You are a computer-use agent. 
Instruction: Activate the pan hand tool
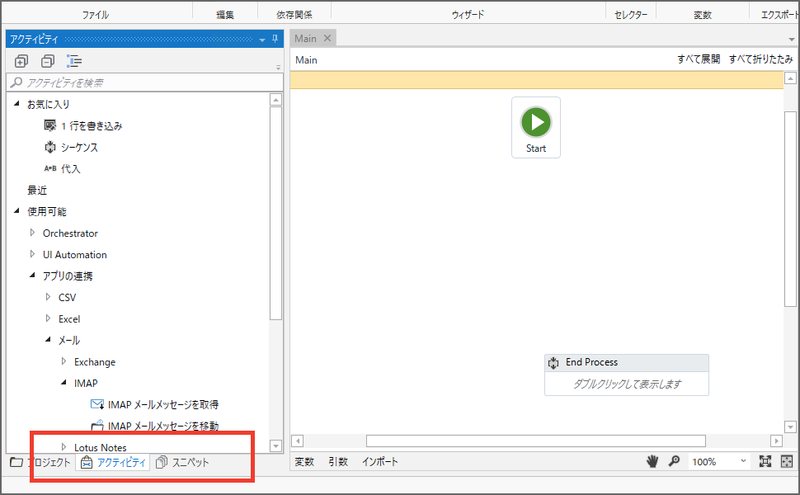(x=652, y=461)
